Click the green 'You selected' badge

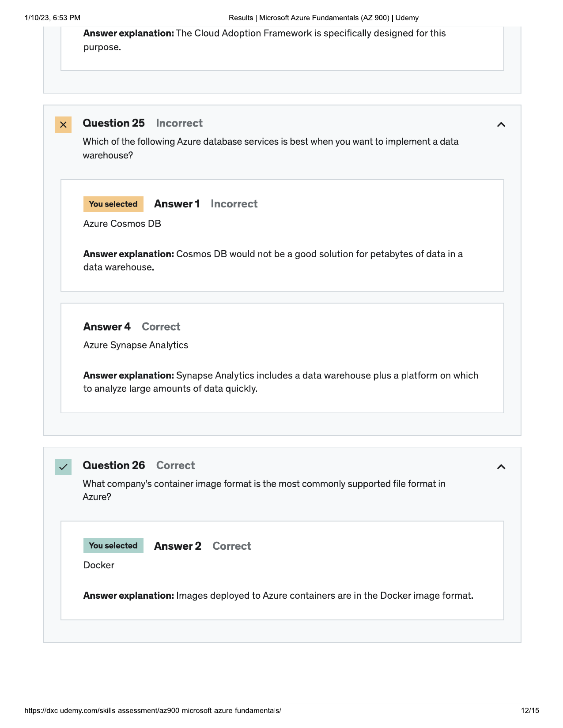[x=113, y=546]
